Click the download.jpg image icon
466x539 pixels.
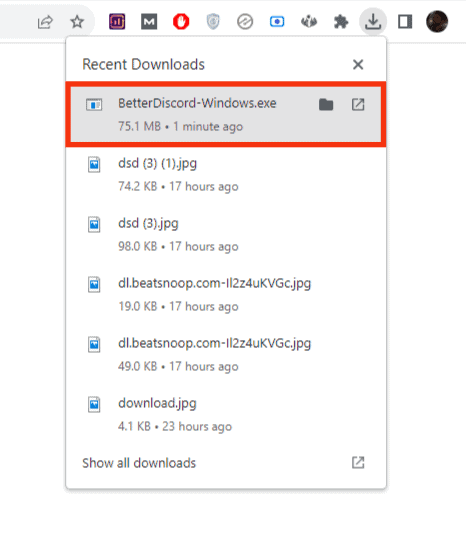tap(94, 404)
